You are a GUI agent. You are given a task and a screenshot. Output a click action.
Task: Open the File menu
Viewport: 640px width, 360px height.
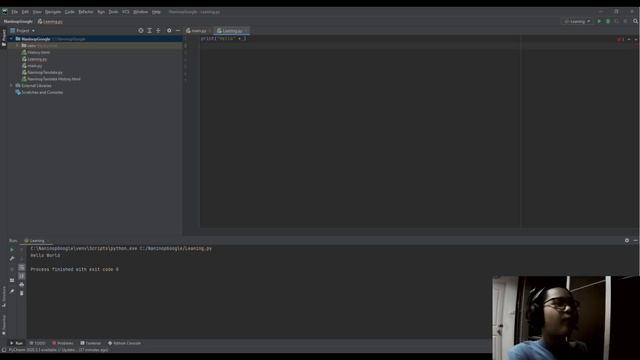15,12
